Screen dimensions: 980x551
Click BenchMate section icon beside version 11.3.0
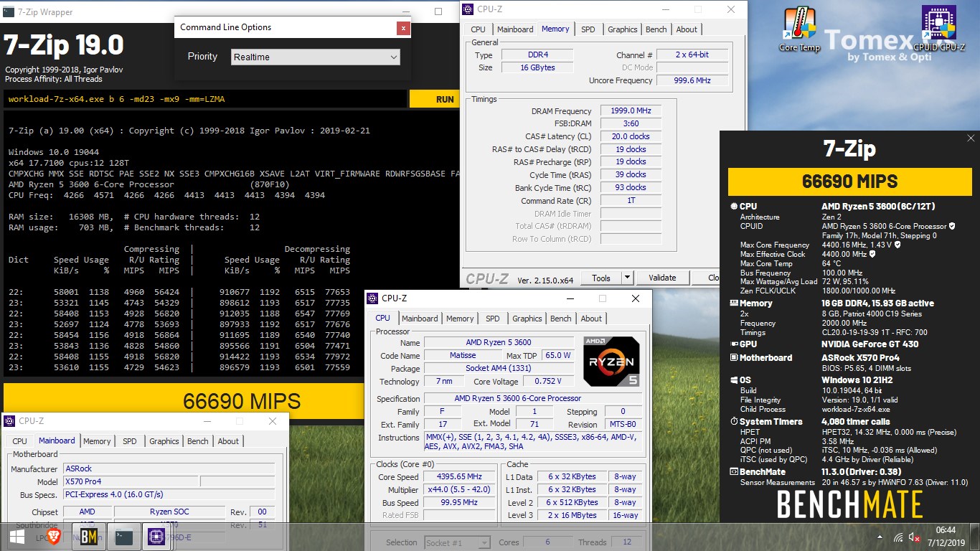pos(734,471)
